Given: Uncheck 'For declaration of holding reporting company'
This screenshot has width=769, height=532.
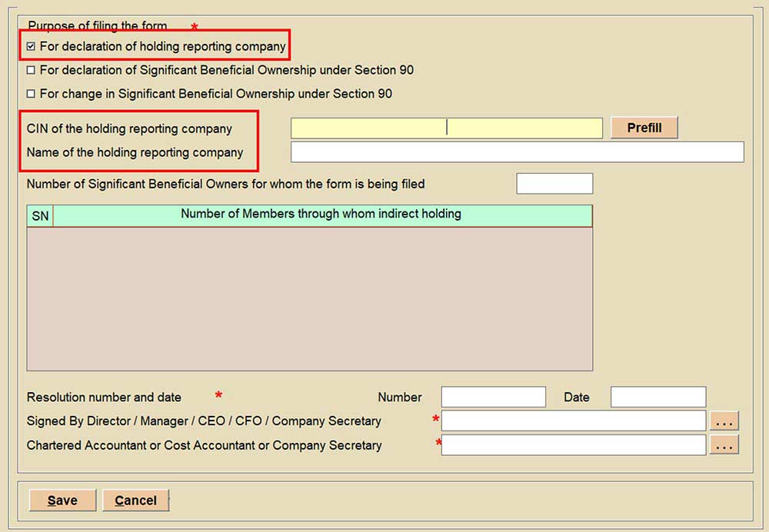Looking at the screenshot, I should (x=31, y=47).
